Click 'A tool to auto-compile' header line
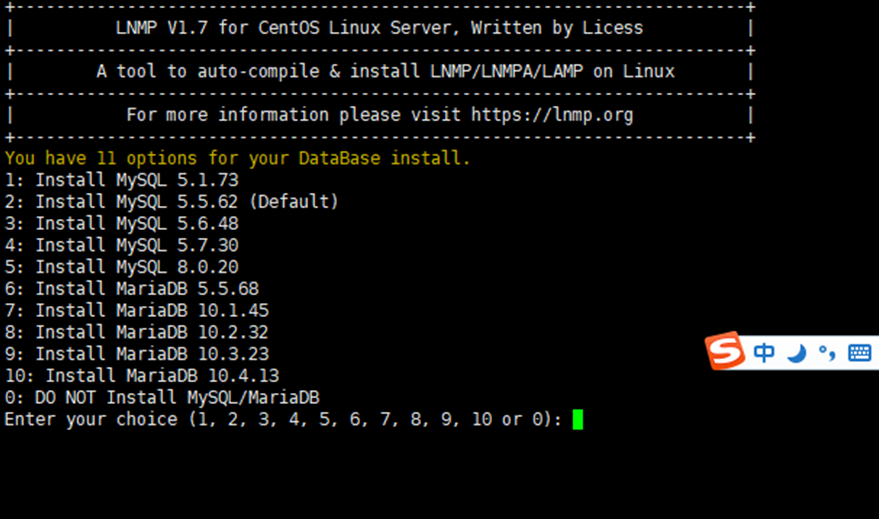Screen dimensions: 879x519 click(385, 71)
